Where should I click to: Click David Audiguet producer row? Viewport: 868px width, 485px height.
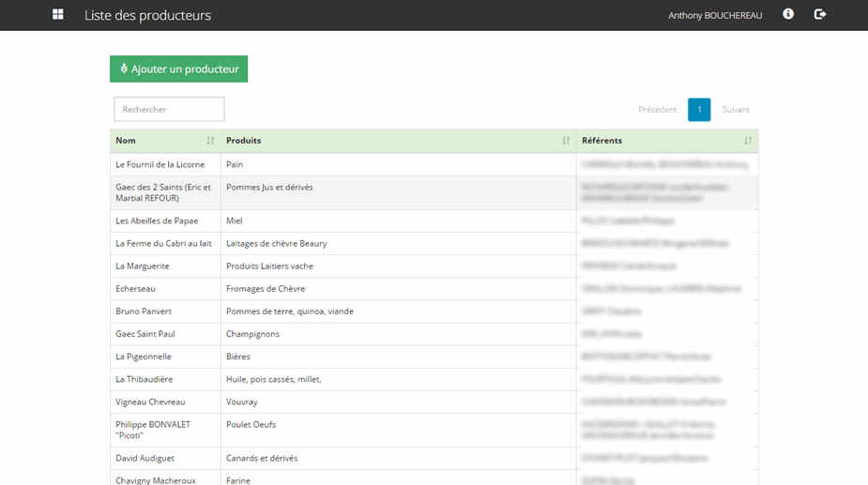pos(145,459)
